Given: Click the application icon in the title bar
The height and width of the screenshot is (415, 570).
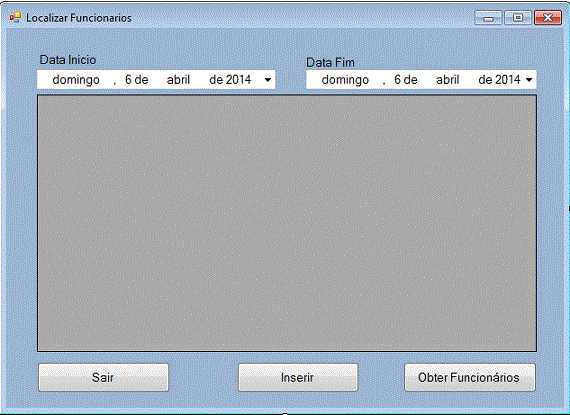Looking at the screenshot, I should (x=15, y=17).
